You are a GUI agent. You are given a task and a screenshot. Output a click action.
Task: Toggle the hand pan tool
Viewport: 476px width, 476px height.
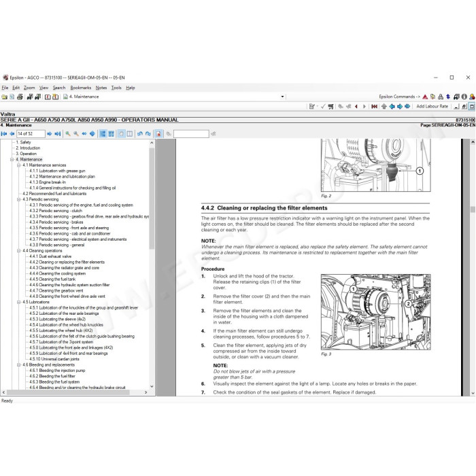coord(122,134)
